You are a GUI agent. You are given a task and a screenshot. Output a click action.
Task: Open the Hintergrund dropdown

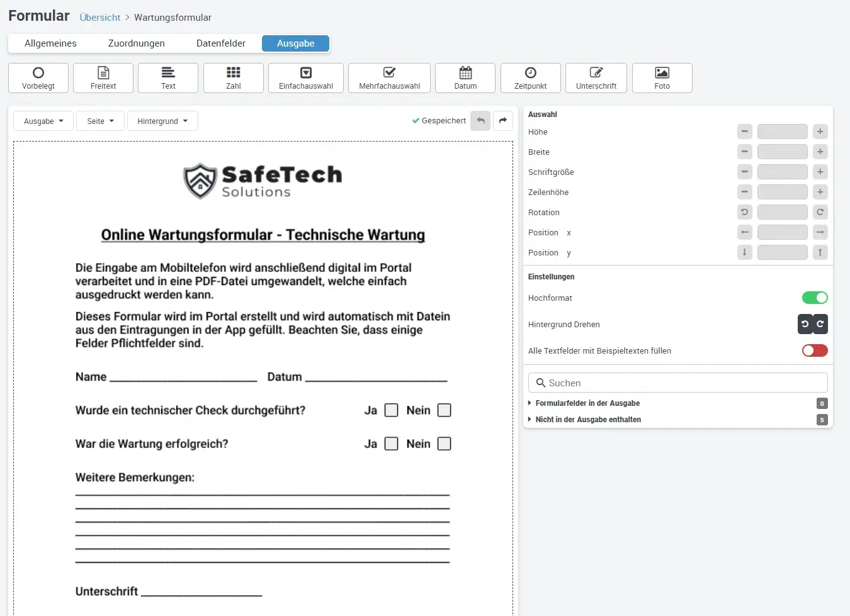162,121
